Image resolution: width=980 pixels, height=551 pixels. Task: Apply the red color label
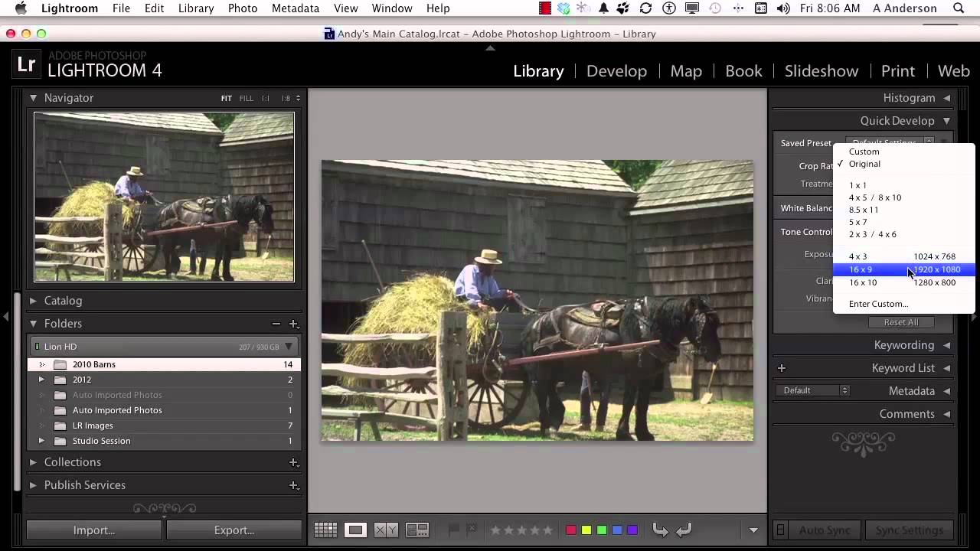pyautogui.click(x=571, y=530)
